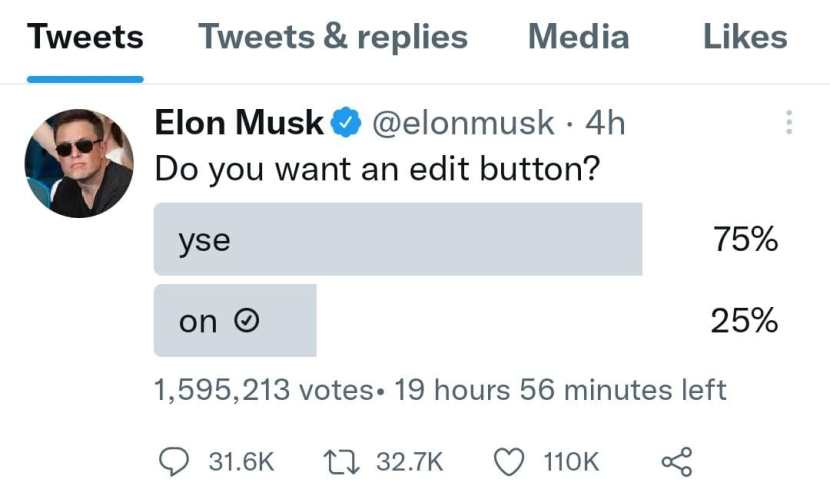830x489 pixels.
Task: Open the @elonmusk handle link
Action: [463, 123]
